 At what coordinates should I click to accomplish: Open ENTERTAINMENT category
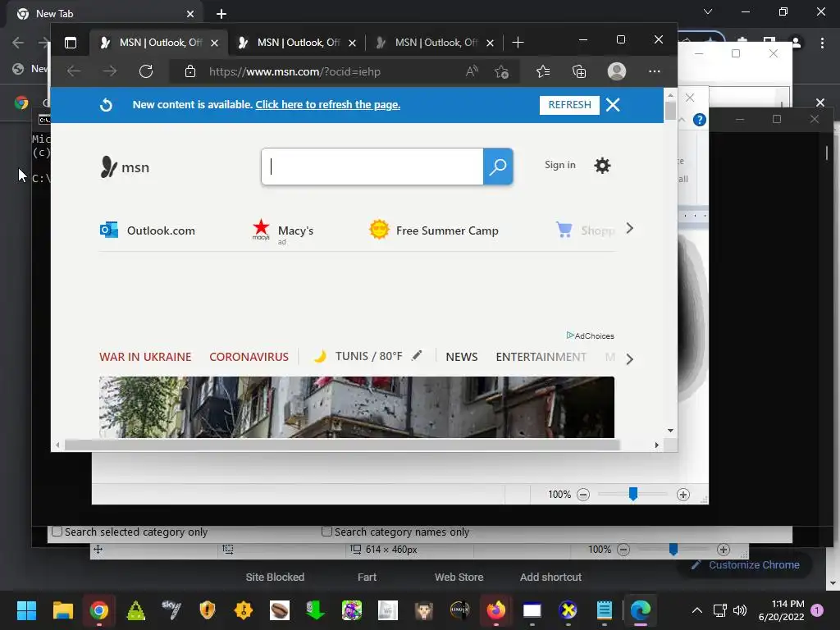point(541,357)
